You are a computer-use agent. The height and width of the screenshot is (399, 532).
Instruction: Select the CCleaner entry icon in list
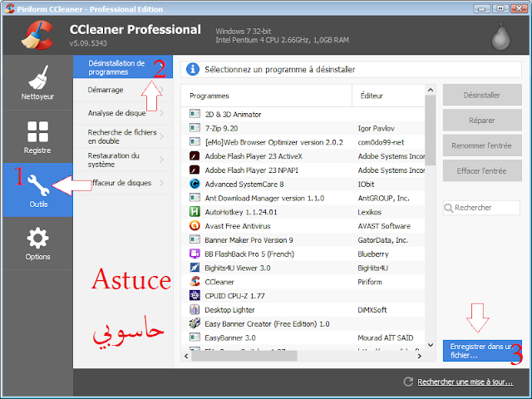point(195,281)
